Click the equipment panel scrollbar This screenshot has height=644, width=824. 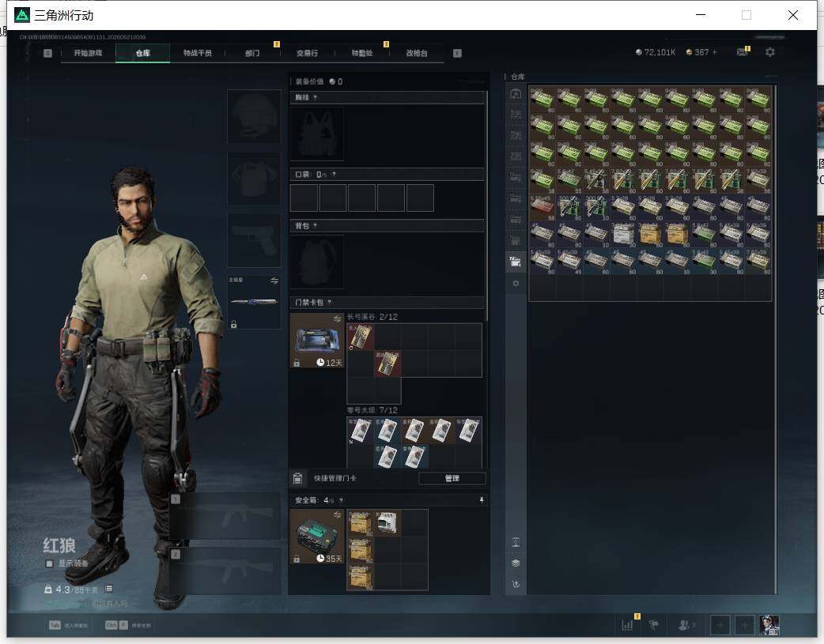point(487,205)
